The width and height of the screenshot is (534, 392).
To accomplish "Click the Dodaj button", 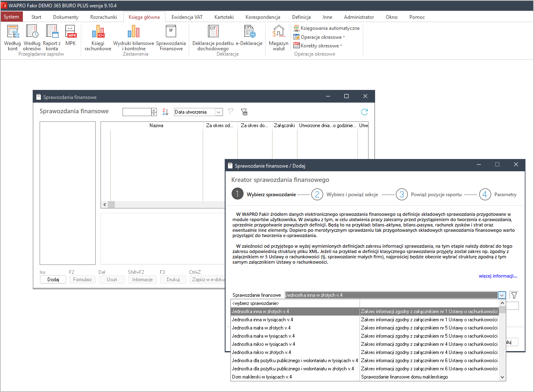I will [x=53, y=280].
